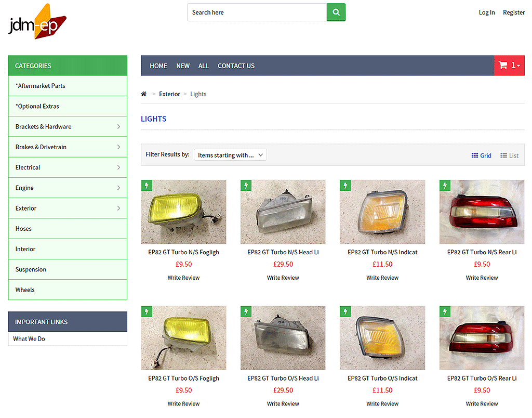Image resolution: width=532 pixels, height=418 pixels.
Task: Click in the 'Search here' input field
Action: coord(257,12)
